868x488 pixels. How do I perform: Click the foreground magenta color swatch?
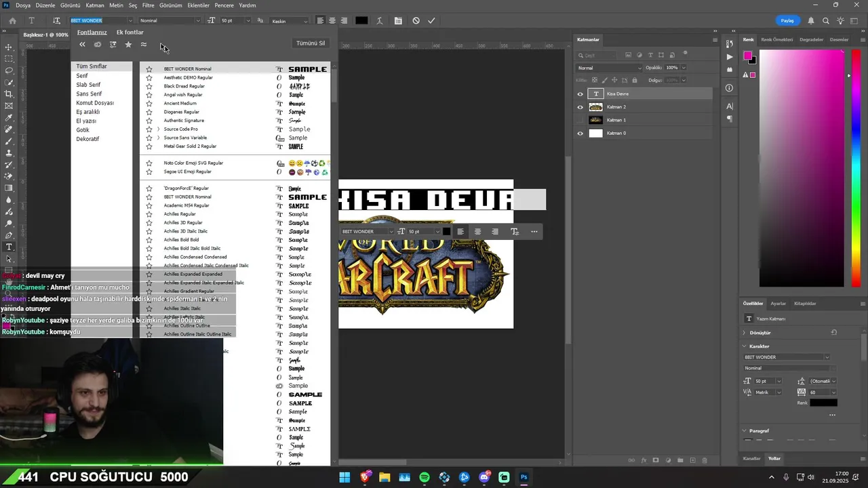tap(747, 56)
